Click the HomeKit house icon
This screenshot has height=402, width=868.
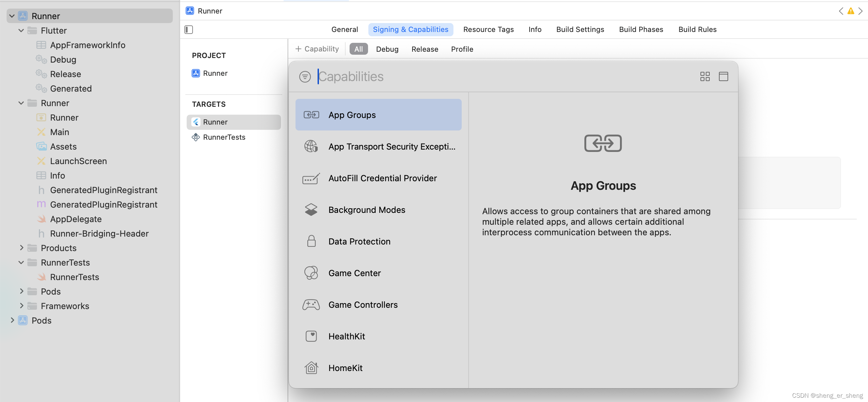311,368
